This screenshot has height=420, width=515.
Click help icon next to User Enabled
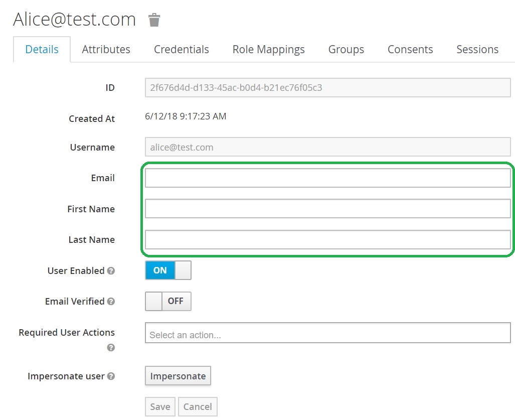click(x=111, y=271)
